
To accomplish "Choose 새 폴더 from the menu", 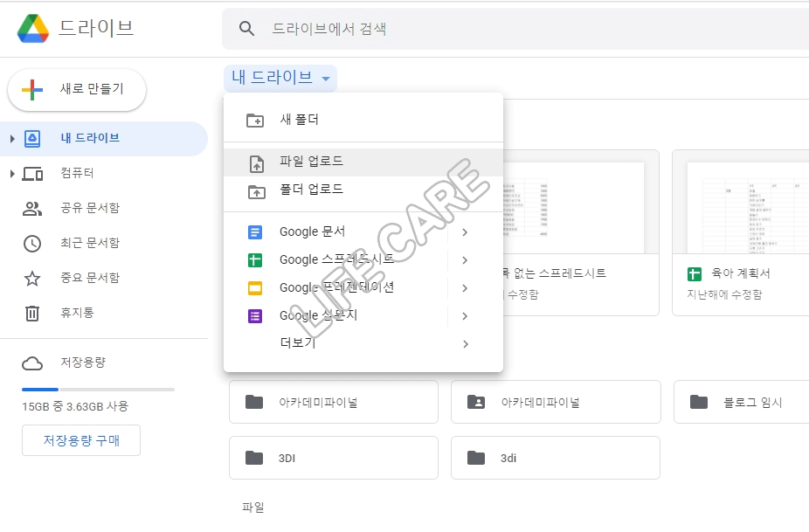I will coord(363,121).
